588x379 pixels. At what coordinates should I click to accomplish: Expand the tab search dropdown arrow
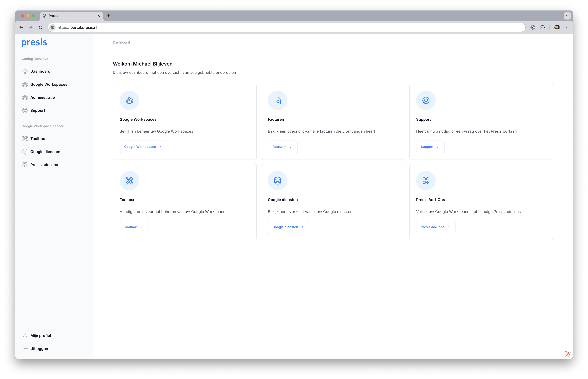click(x=567, y=16)
